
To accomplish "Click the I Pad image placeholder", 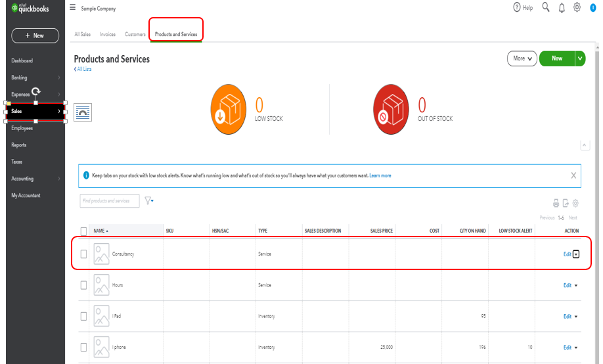I will click(102, 316).
